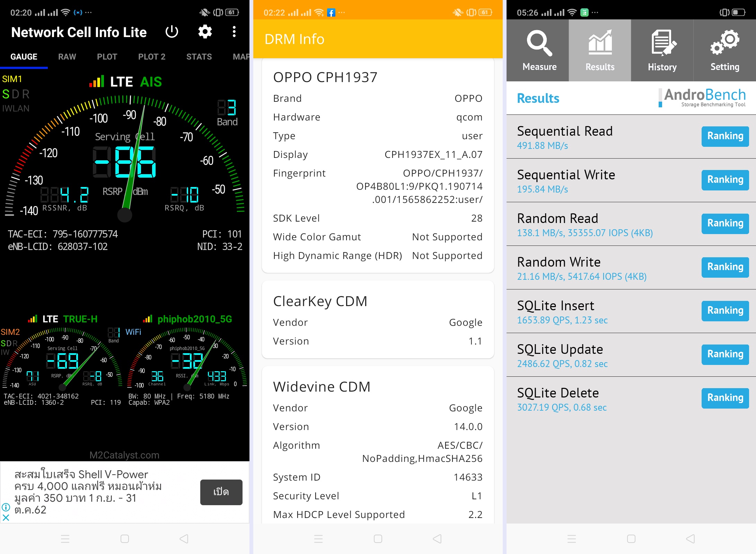
Task: Tap the phiphob2010_5G signal icon
Action: pos(148,319)
